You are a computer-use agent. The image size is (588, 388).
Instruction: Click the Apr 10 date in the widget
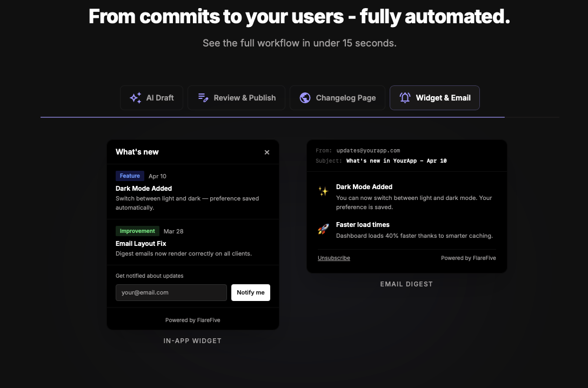tap(157, 176)
